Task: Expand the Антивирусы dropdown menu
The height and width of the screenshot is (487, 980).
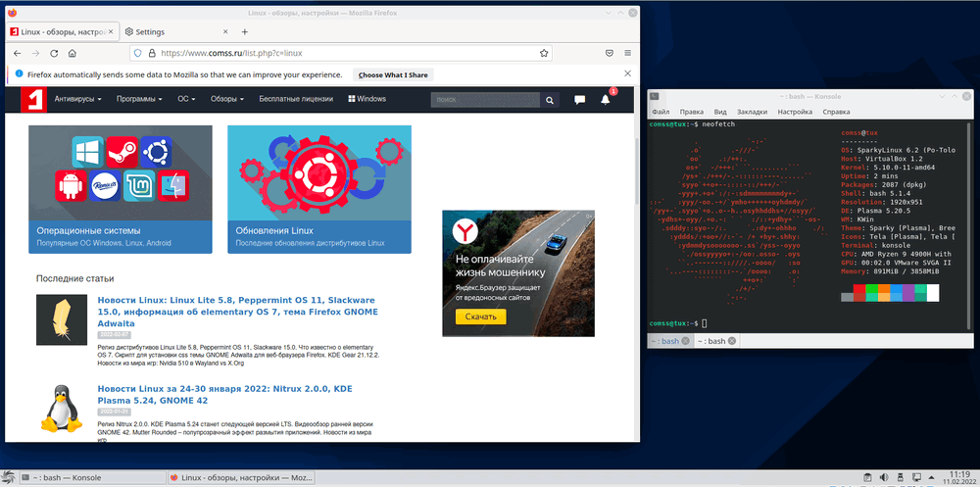Action: pos(77,99)
